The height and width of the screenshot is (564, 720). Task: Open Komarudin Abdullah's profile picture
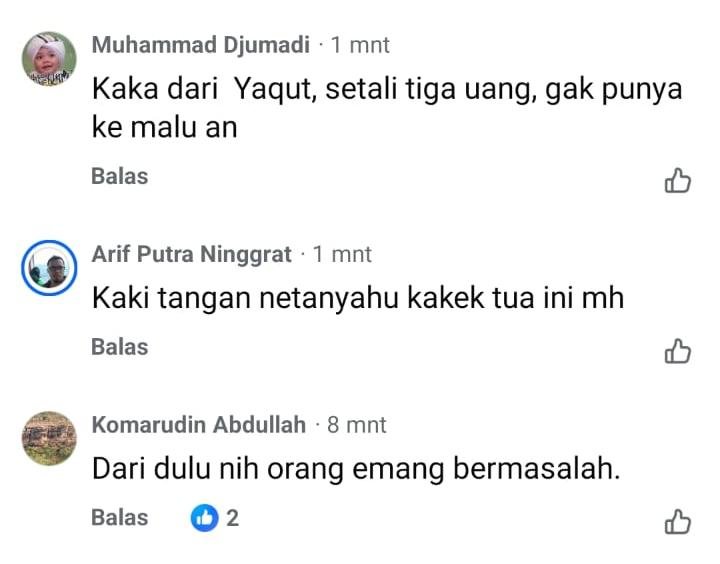pyautogui.click(x=49, y=438)
